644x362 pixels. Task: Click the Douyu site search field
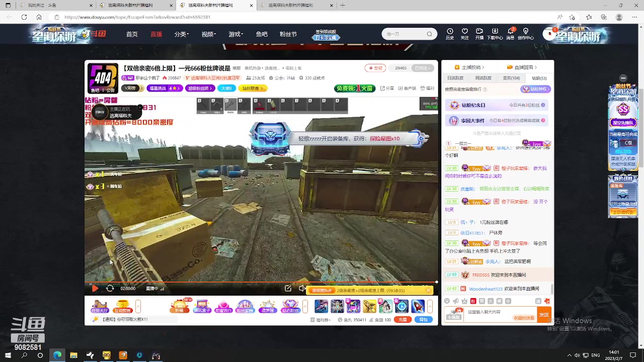[x=405, y=34]
